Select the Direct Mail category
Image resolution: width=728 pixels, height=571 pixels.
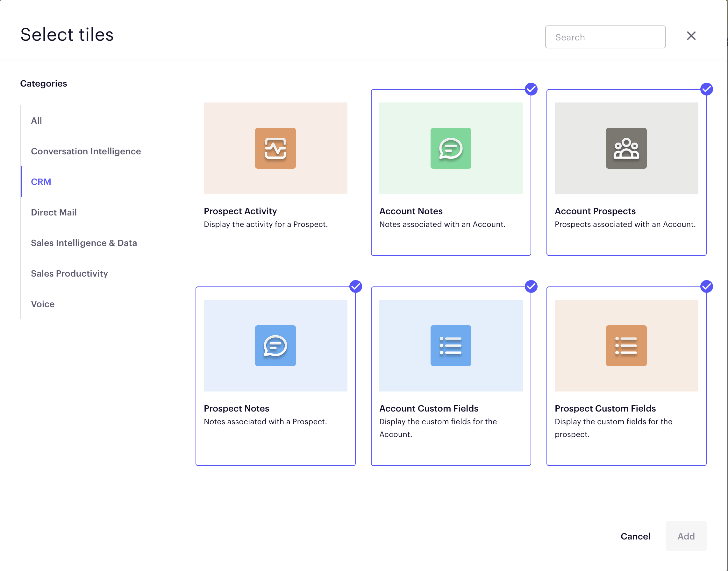[54, 212]
